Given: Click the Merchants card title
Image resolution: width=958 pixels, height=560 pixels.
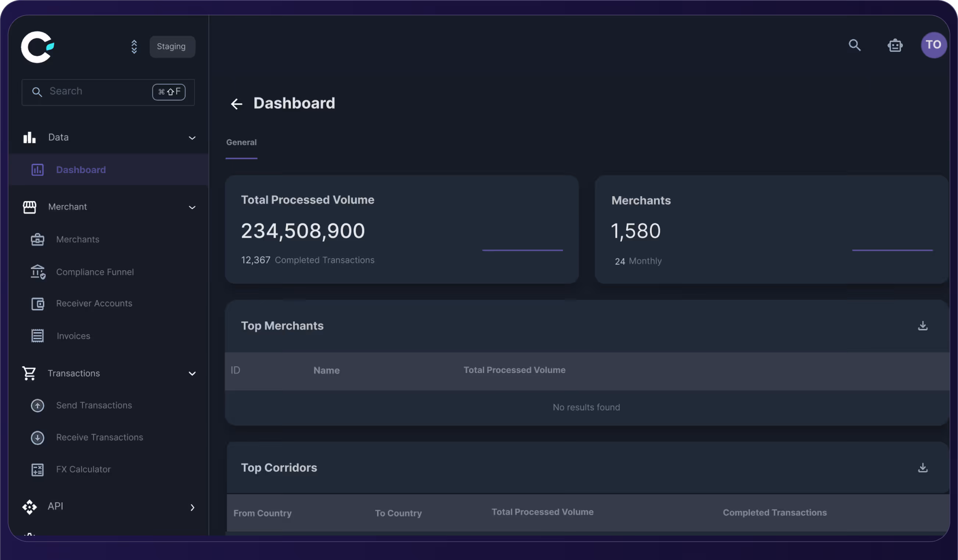Looking at the screenshot, I should click(x=641, y=201).
